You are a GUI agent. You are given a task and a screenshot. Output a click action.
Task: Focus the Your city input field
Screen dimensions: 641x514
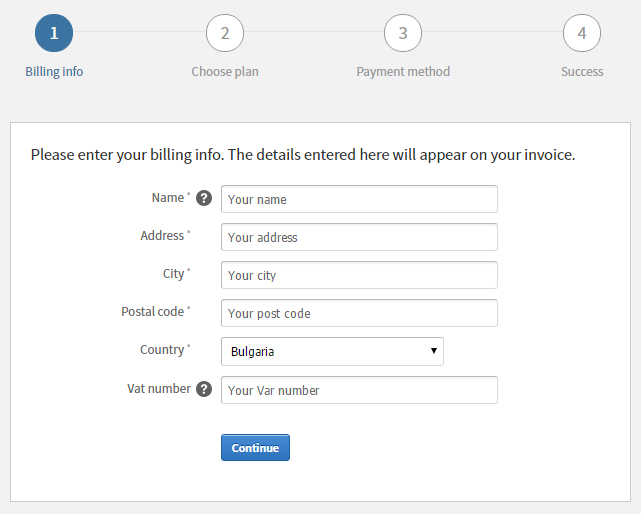pos(359,275)
